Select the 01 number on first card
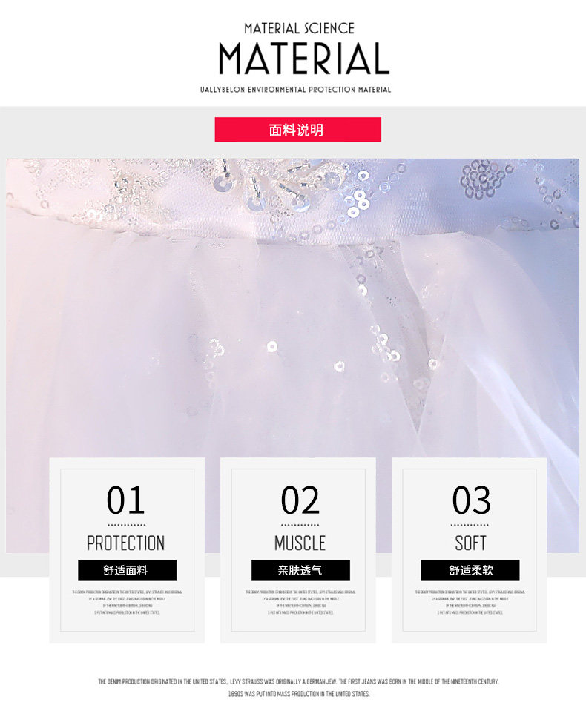The height and width of the screenshot is (728, 586). point(125,500)
